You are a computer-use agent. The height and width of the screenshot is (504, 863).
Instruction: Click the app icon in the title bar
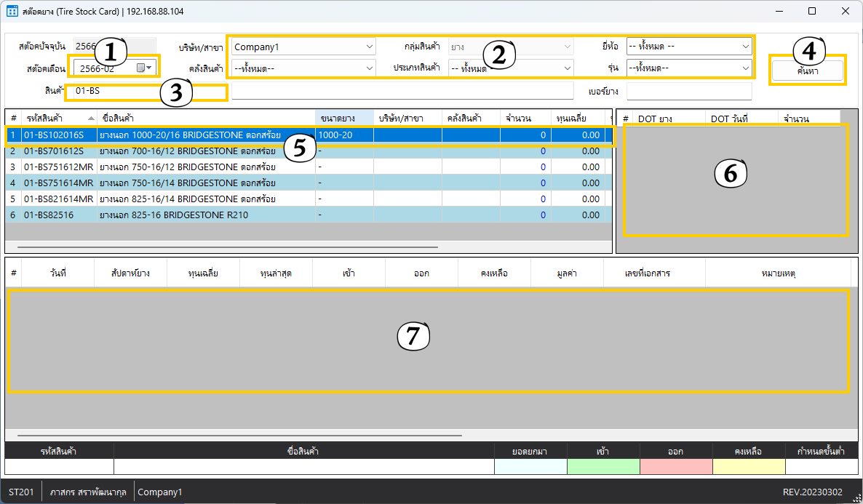12,12
